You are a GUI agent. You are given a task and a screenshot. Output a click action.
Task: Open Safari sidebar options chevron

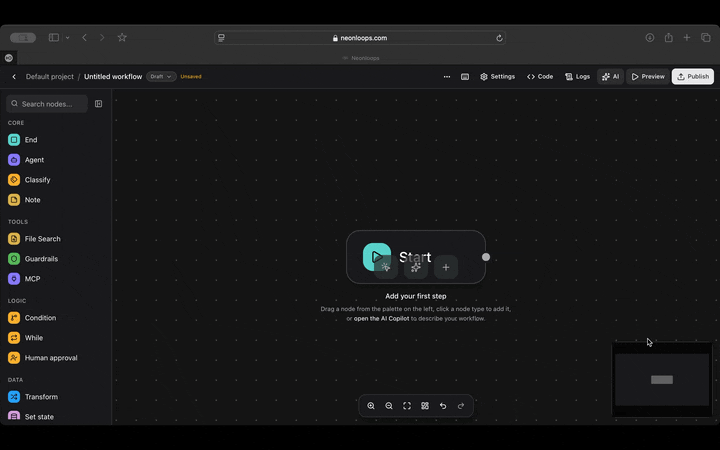tap(68, 38)
